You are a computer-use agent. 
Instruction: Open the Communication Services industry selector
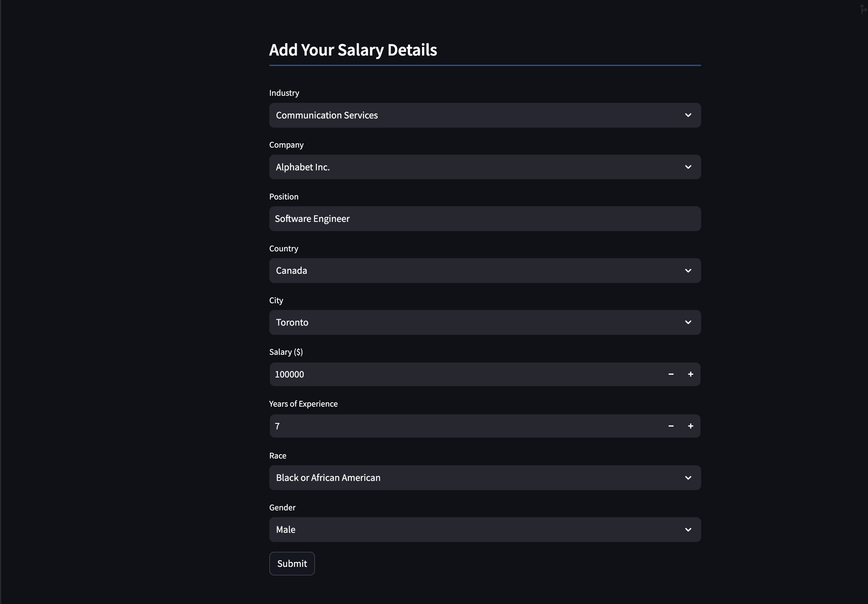tap(476, 115)
